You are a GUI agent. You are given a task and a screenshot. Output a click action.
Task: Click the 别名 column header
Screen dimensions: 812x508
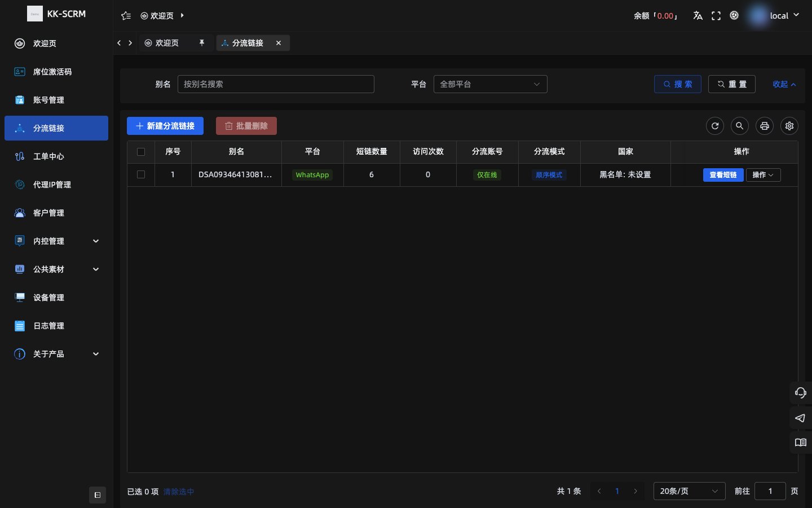click(x=236, y=151)
